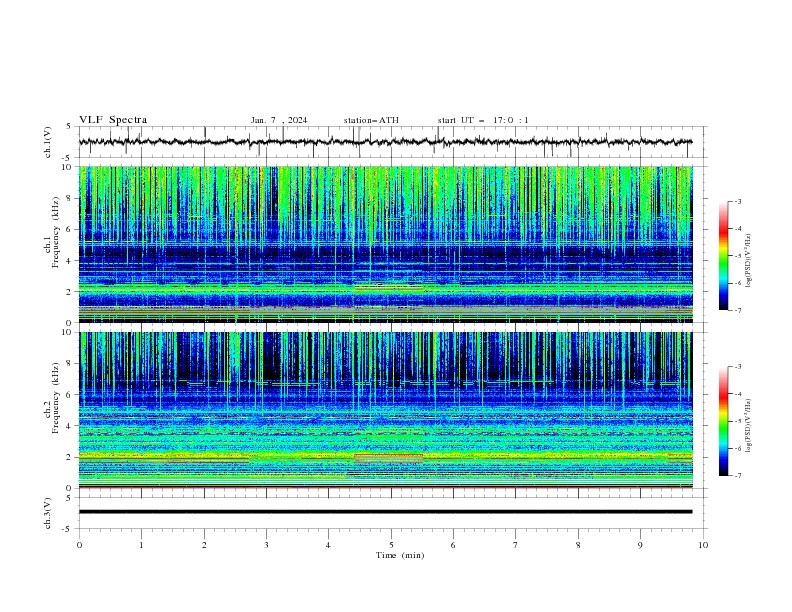Click ch.3(V) axis tick label "-5"
Screen dimensions: 792x612
[x=67, y=529]
